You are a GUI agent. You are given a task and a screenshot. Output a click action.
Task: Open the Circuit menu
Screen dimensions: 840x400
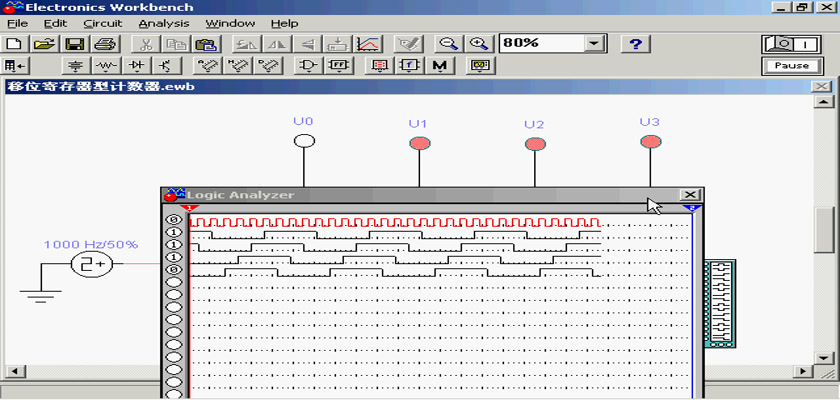tap(102, 23)
